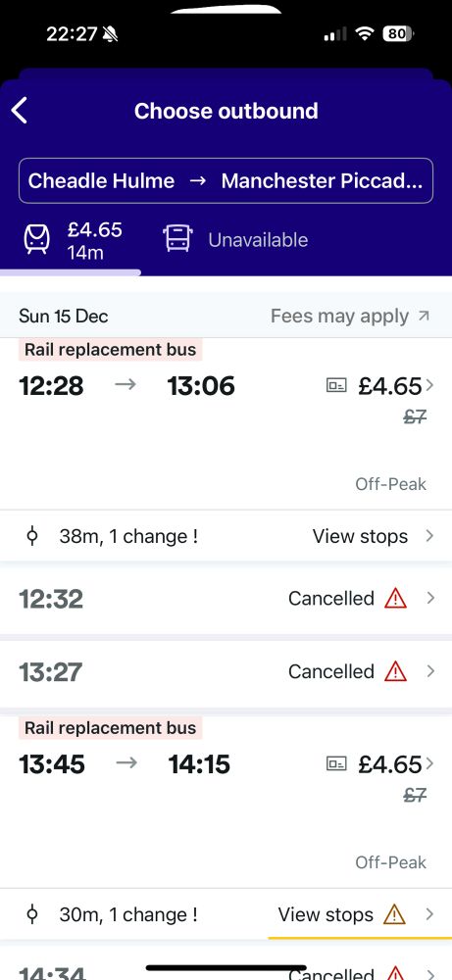Tap the 13:45 to 14:15 journey times
Viewport: 452px width, 980px height.
pyautogui.click(x=125, y=763)
